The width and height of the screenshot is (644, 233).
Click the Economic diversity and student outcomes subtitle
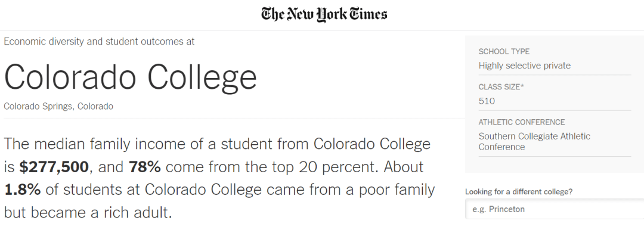(99, 42)
